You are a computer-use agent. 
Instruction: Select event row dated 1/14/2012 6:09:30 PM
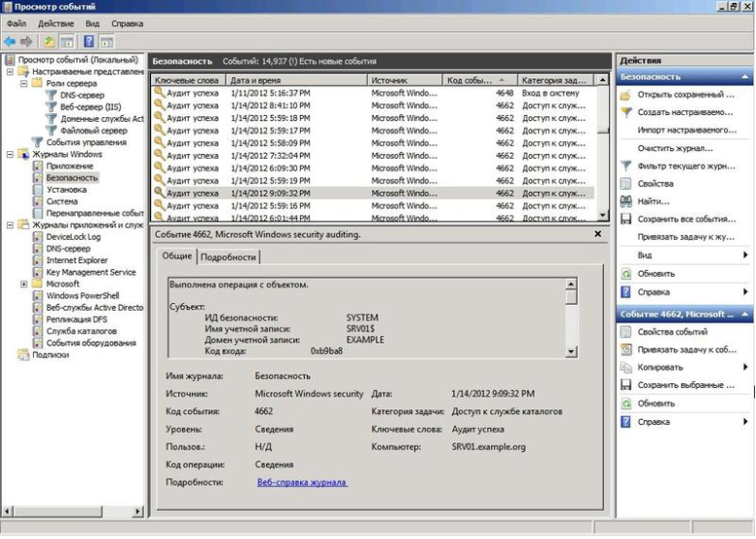[375, 168]
